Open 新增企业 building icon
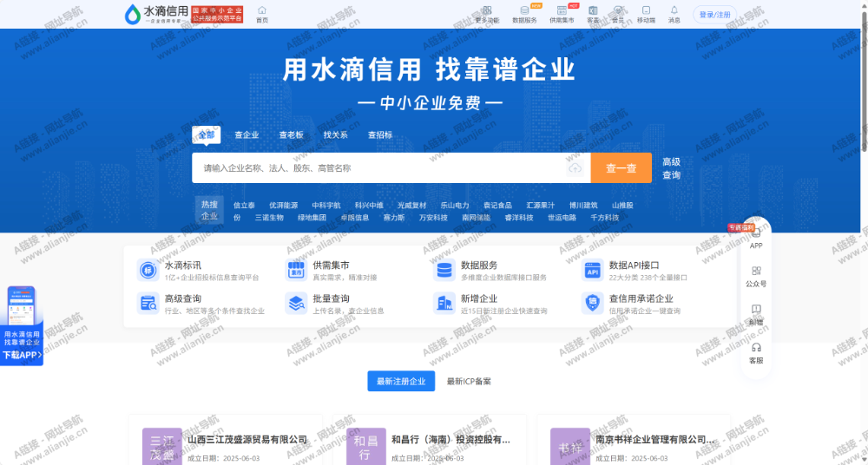868x465 pixels. point(444,304)
